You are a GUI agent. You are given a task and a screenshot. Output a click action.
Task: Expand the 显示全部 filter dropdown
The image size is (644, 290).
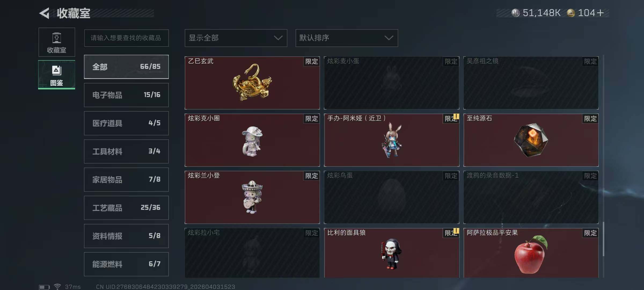pos(236,38)
